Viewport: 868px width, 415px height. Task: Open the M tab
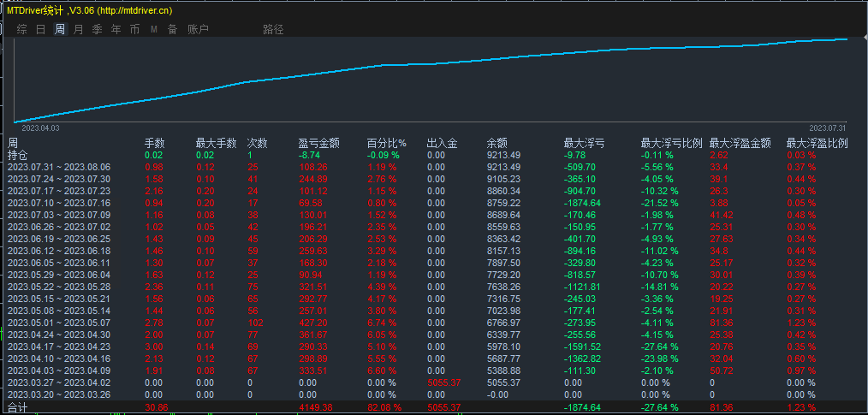[154, 29]
